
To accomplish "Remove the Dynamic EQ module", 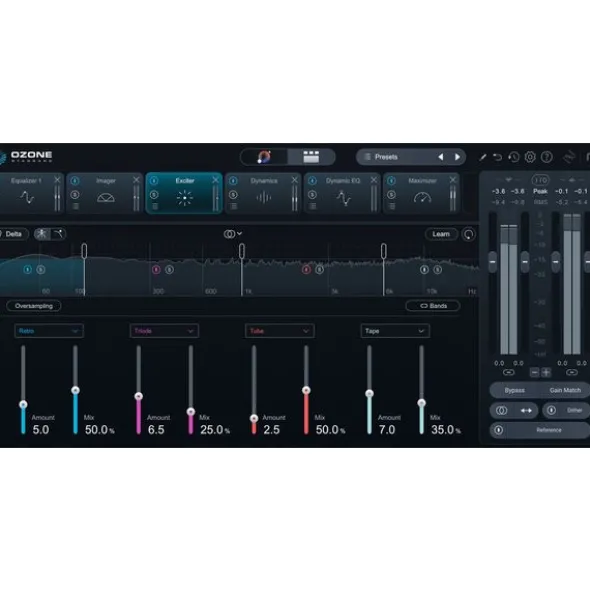I will 374,180.
